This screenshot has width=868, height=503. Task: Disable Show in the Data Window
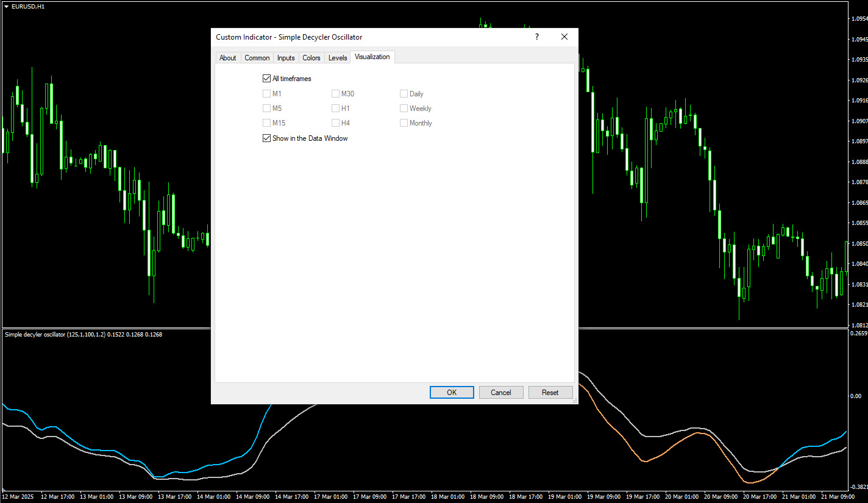(266, 138)
